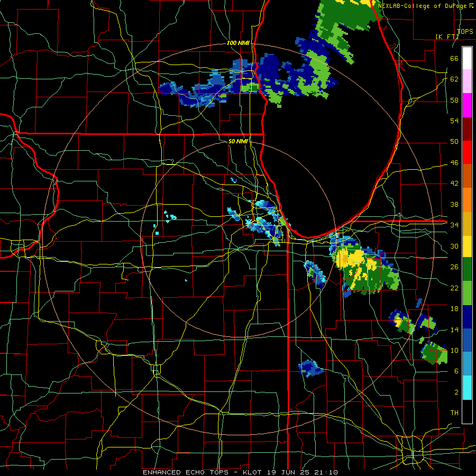Click the white swatch in the tops legend
This screenshot has width=476, height=476.
coord(467,58)
